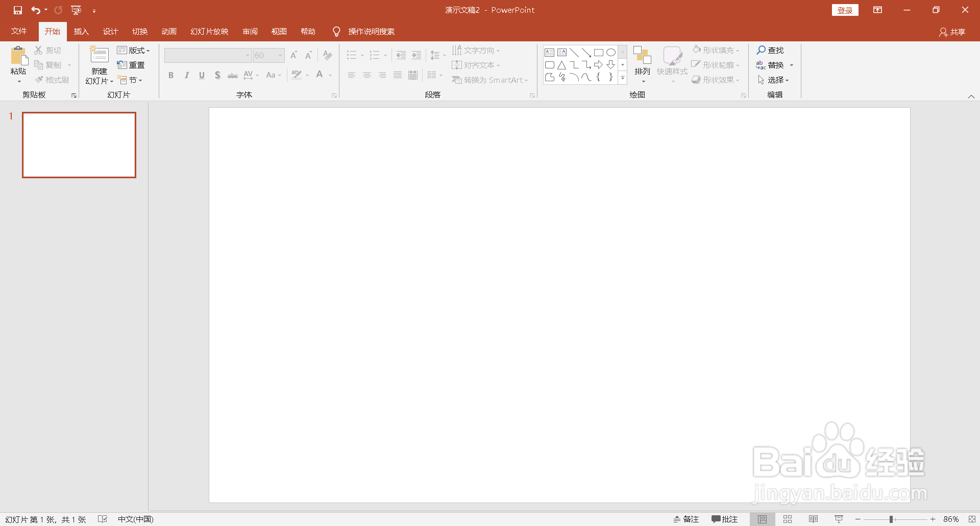Open the font name dropdown
The image size is (980, 526).
tap(248, 55)
